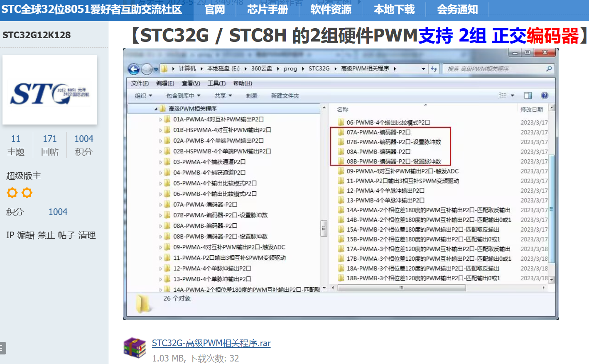Screen dimensions: 589x364
Task: Click the file list horizontal scrollbar thumb
Action: point(401,287)
